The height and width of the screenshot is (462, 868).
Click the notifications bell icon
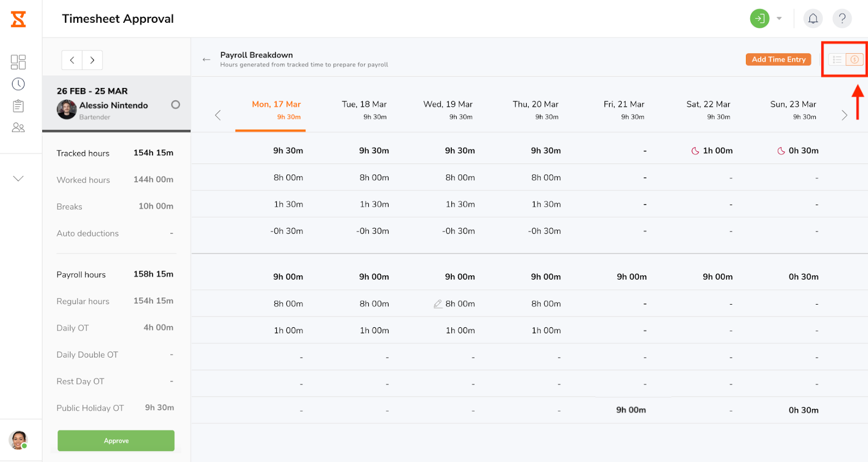[813, 19]
